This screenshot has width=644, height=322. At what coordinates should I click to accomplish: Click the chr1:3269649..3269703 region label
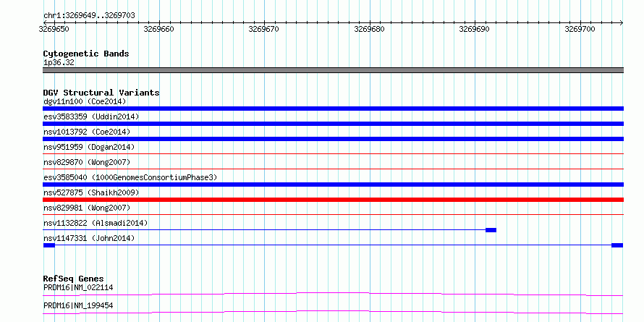coord(89,16)
